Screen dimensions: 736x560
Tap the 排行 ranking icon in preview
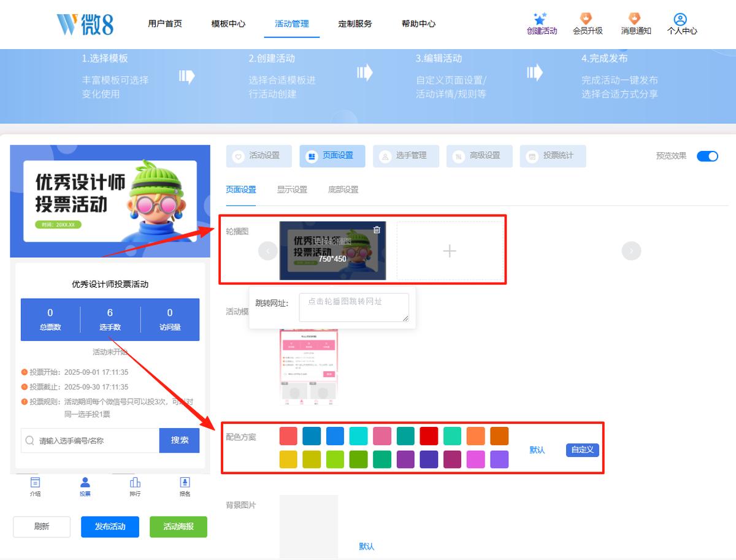tap(135, 482)
